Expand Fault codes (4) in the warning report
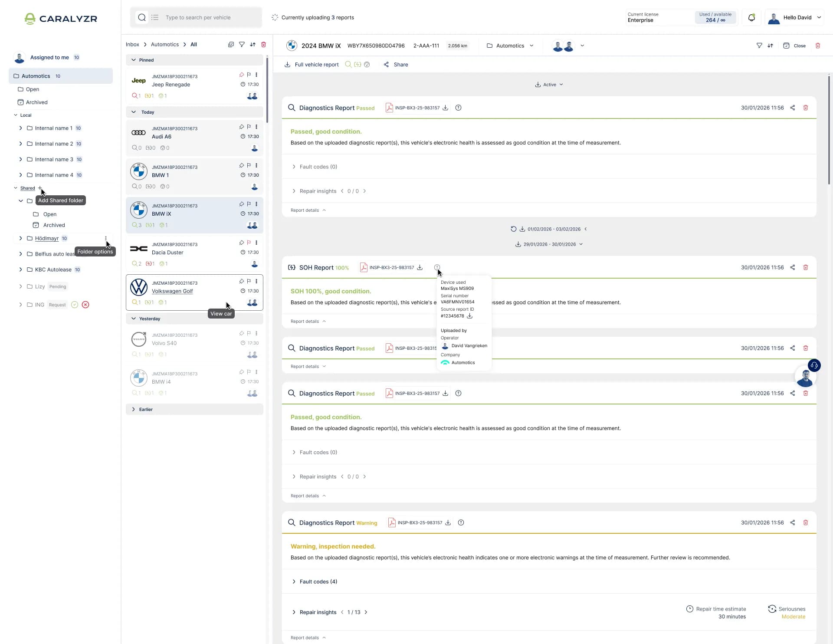Screen dimensions: 833x644 pyautogui.click(x=315, y=581)
